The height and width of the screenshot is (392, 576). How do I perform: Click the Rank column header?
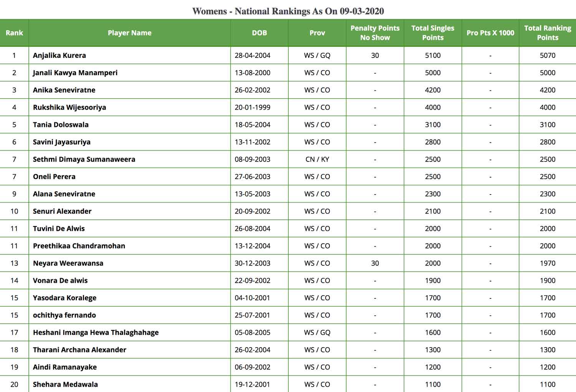point(14,33)
